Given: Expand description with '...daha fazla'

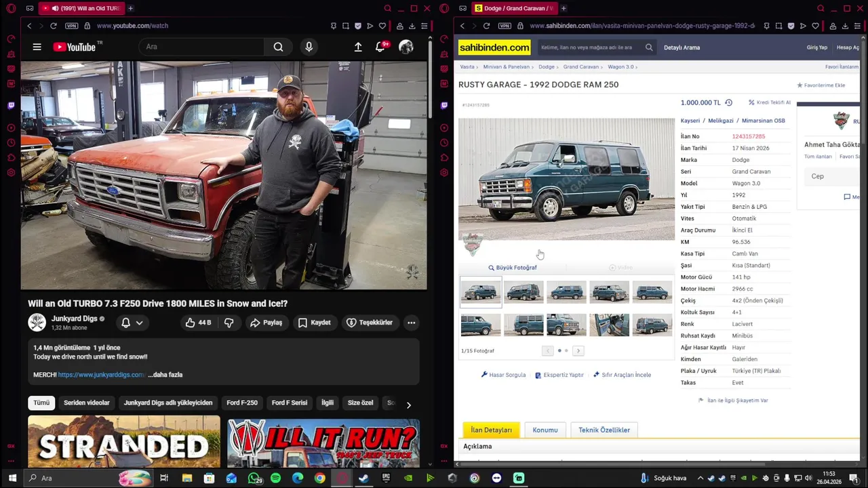Looking at the screenshot, I should click(165, 375).
